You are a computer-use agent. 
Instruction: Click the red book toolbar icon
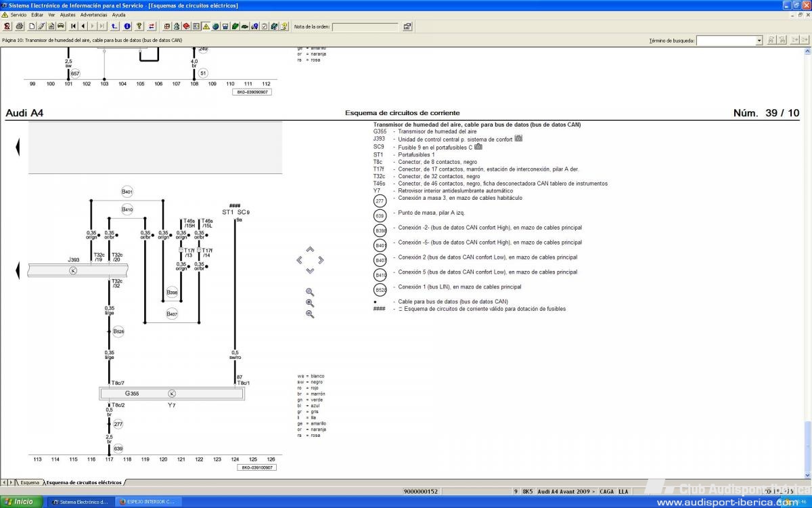pyautogui.click(x=186, y=26)
